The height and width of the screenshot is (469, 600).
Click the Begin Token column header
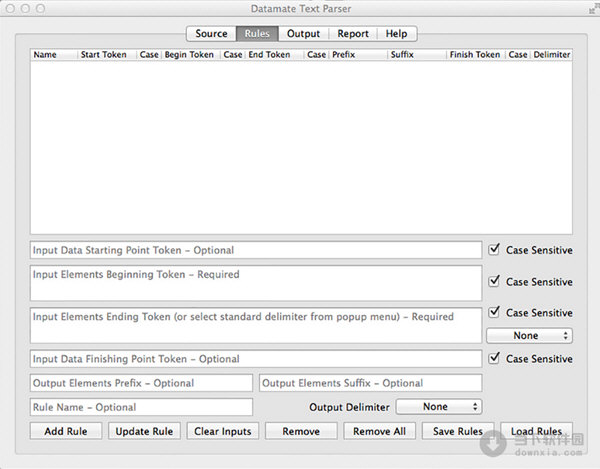pos(191,55)
